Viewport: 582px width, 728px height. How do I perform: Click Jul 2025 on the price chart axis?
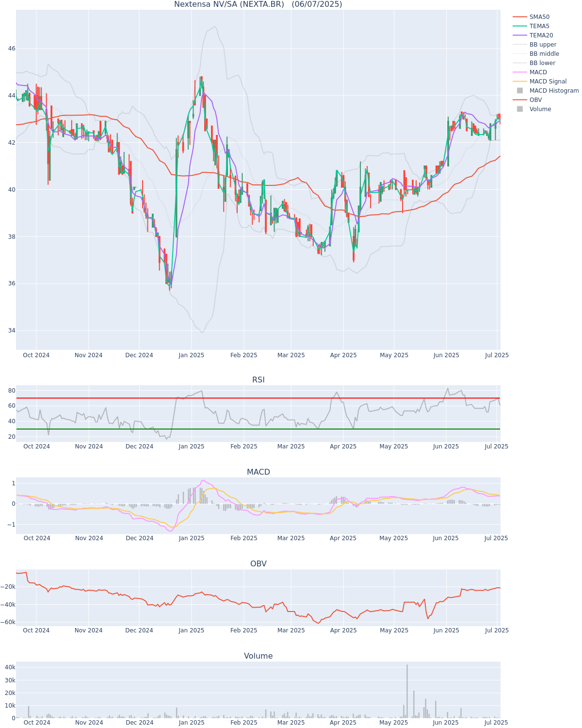pyautogui.click(x=497, y=355)
